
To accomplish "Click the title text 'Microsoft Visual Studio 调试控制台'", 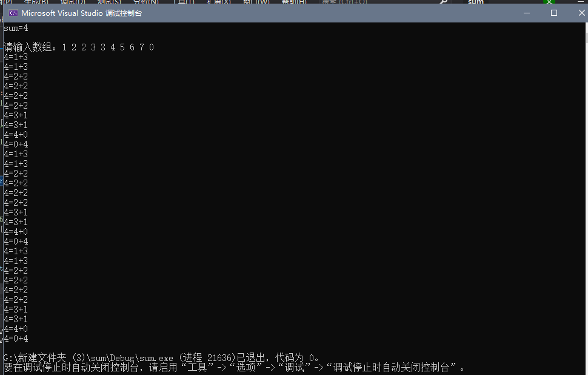I will tap(82, 13).
